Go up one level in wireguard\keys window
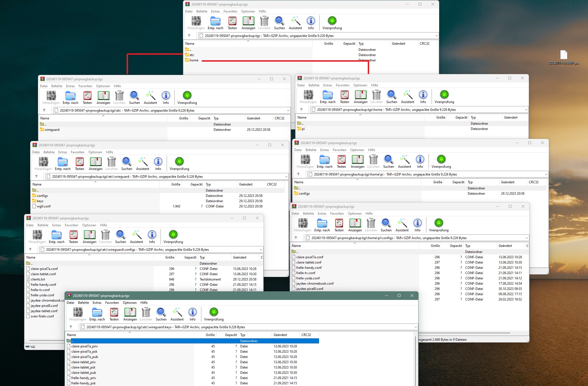Viewport: 588px width, 386px height. [71, 327]
